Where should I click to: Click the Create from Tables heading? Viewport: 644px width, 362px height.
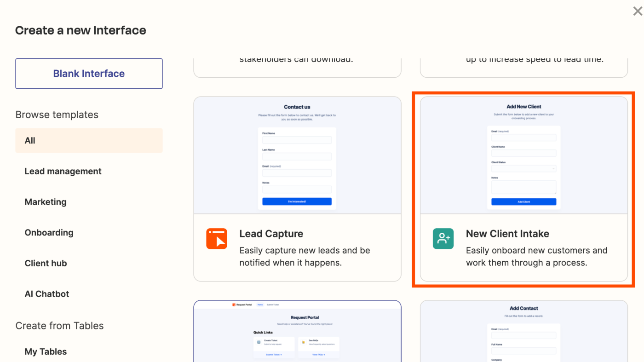tap(60, 326)
